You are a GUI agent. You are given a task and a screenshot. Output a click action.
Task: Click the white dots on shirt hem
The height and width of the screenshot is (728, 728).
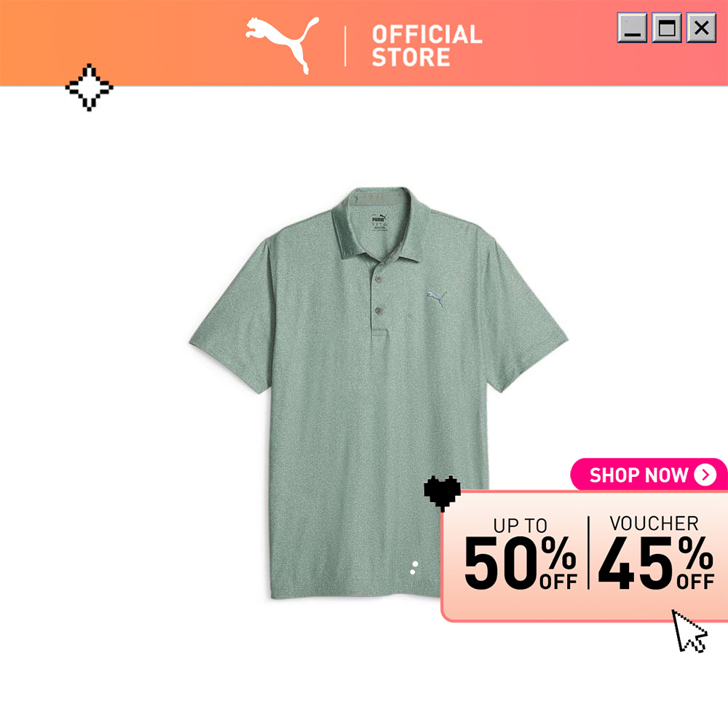(414, 567)
